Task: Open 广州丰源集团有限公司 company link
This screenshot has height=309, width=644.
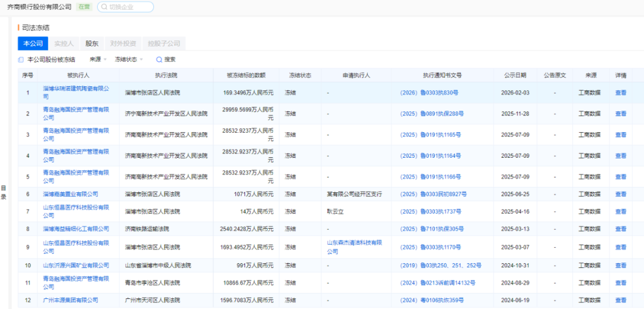Action: (x=70, y=300)
